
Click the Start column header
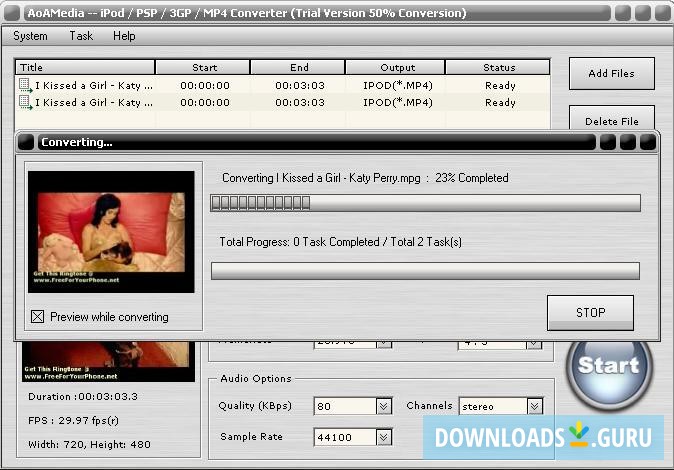[202, 68]
